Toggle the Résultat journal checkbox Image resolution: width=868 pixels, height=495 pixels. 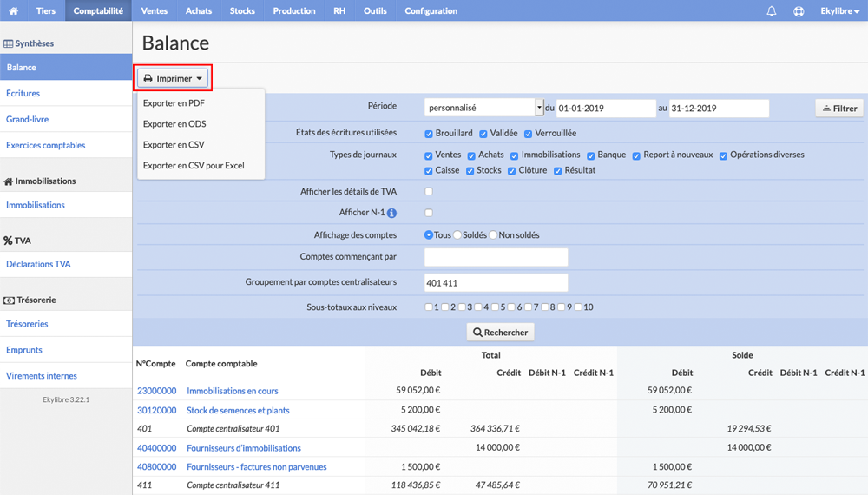(x=558, y=171)
